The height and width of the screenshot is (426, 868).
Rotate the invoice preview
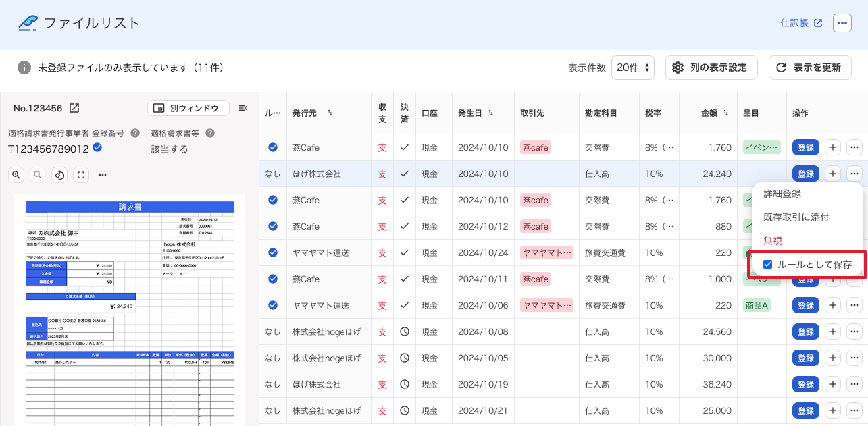coord(59,175)
